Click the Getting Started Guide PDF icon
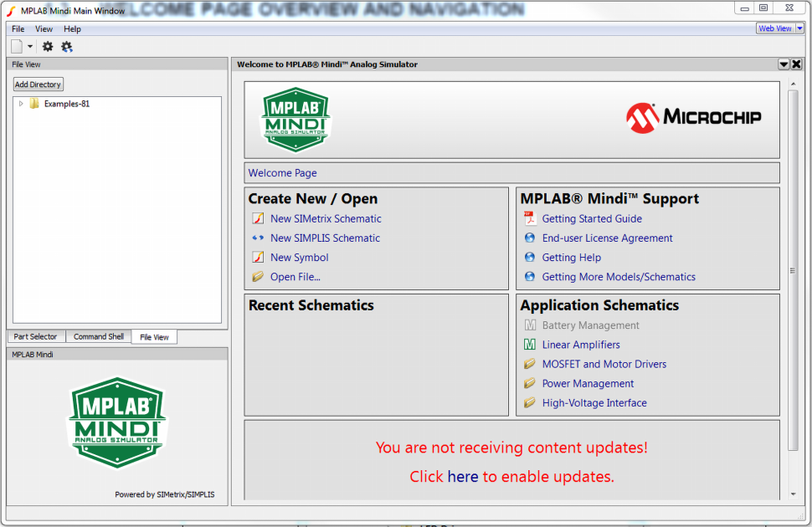The height and width of the screenshot is (527, 812). tap(529, 218)
